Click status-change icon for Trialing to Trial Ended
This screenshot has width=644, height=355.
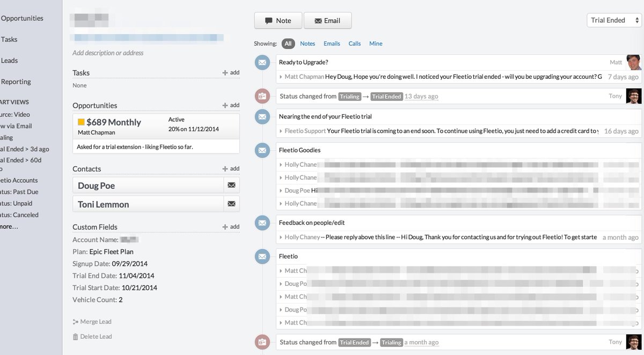pos(262,97)
